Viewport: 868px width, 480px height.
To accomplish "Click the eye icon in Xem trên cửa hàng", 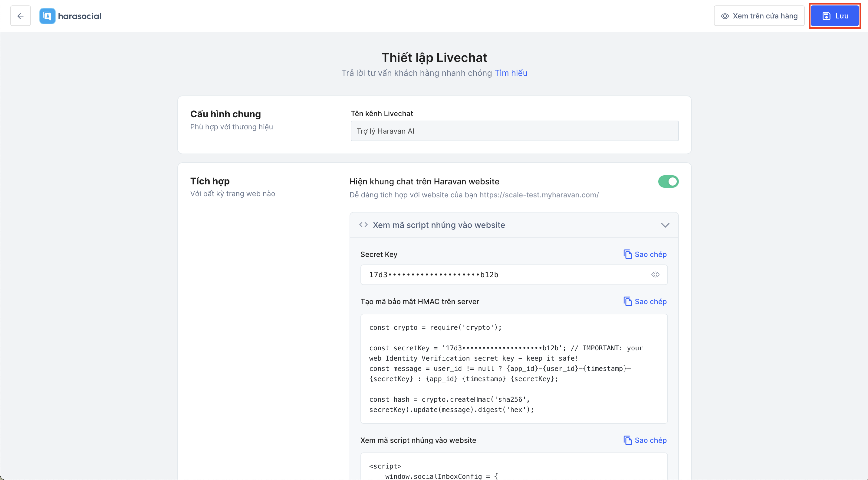I will pyautogui.click(x=725, y=16).
